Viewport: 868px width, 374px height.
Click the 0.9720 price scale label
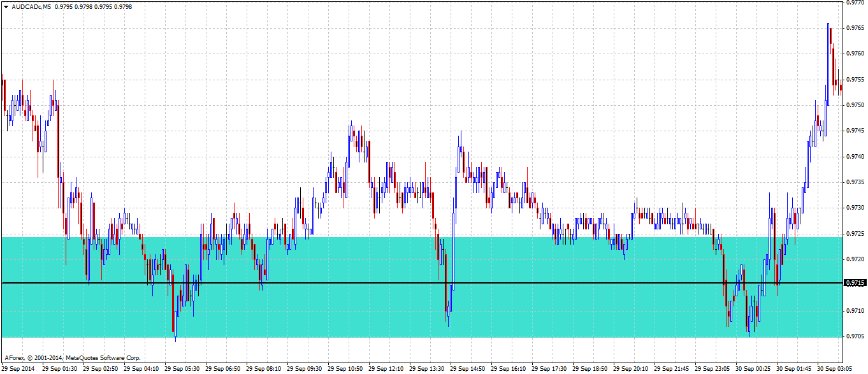(x=855, y=259)
